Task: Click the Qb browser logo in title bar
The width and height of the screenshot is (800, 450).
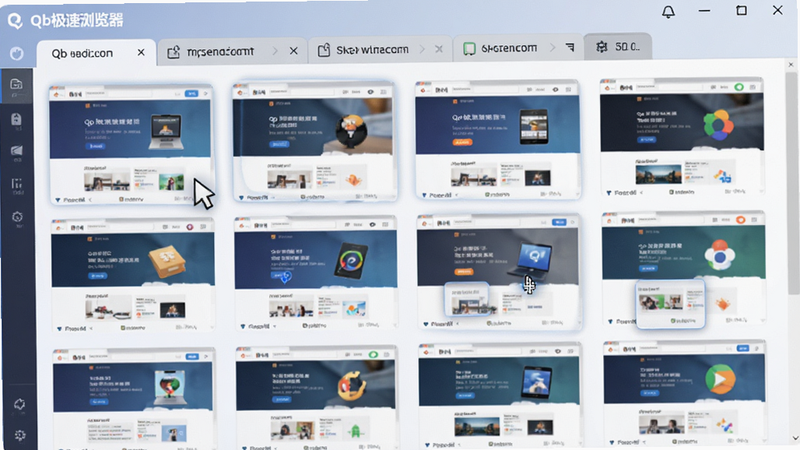Action: click(15, 20)
